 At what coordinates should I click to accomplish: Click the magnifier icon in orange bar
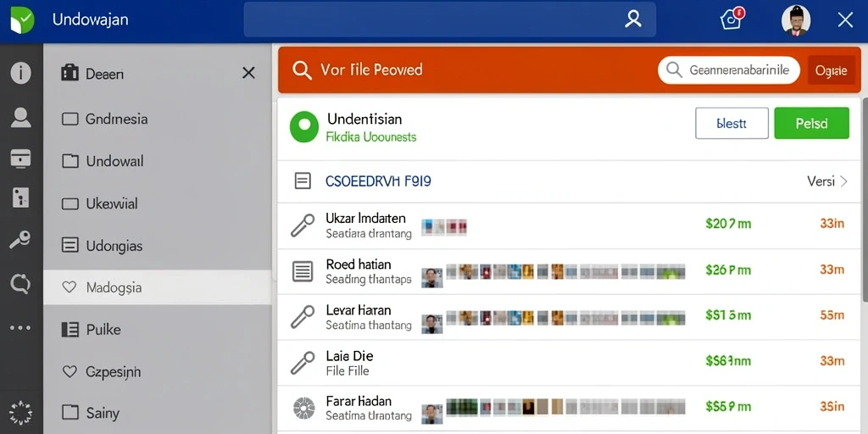tap(302, 70)
